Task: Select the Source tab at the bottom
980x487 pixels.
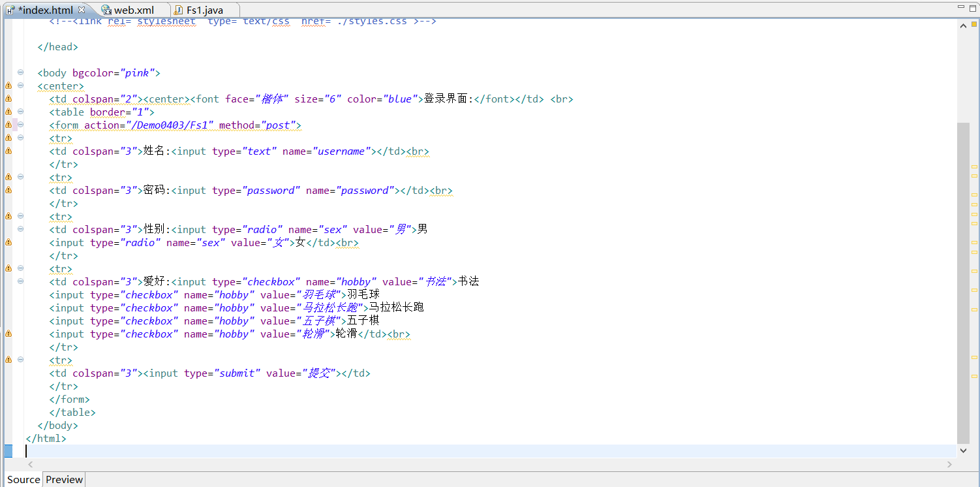Action: [23, 479]
